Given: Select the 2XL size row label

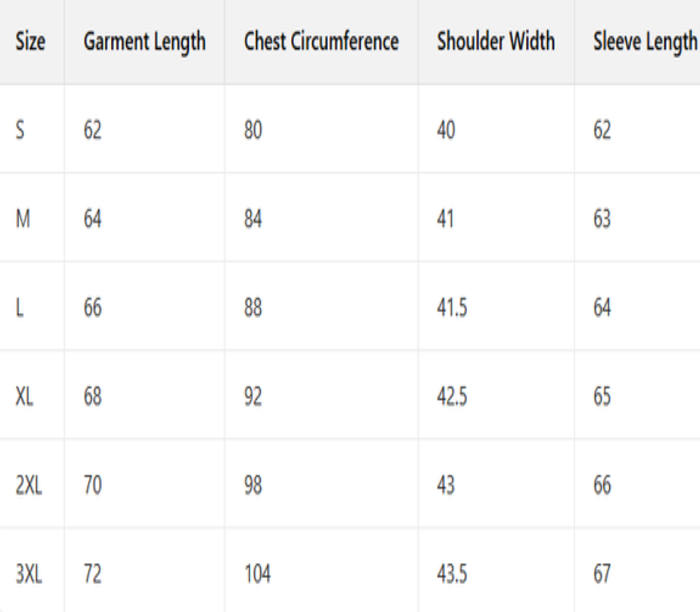Looking at the screenshot, I should pyautogui.click(x=29, y=486).
